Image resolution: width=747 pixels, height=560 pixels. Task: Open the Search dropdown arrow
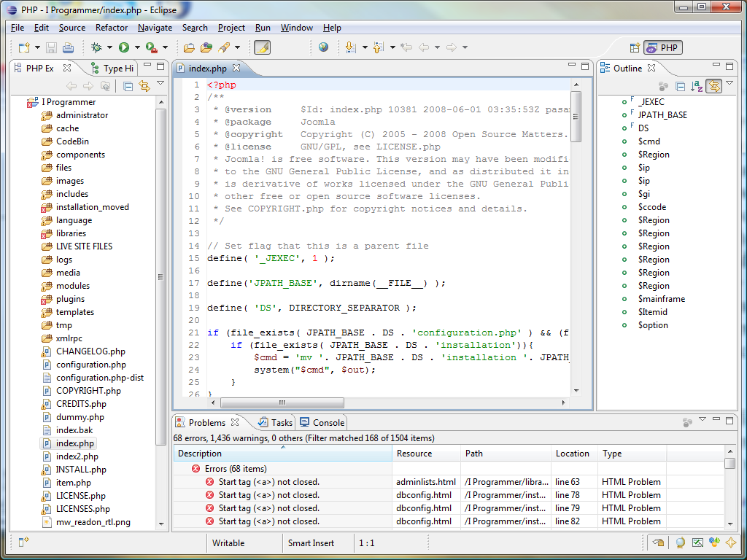coord(237,47)
